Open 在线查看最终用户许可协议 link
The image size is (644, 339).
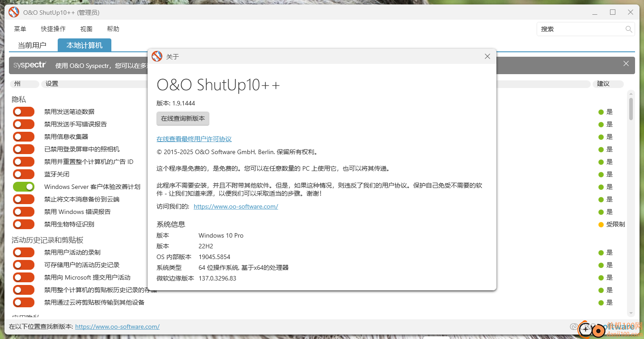pyautogui.click(x=194, y=139)
